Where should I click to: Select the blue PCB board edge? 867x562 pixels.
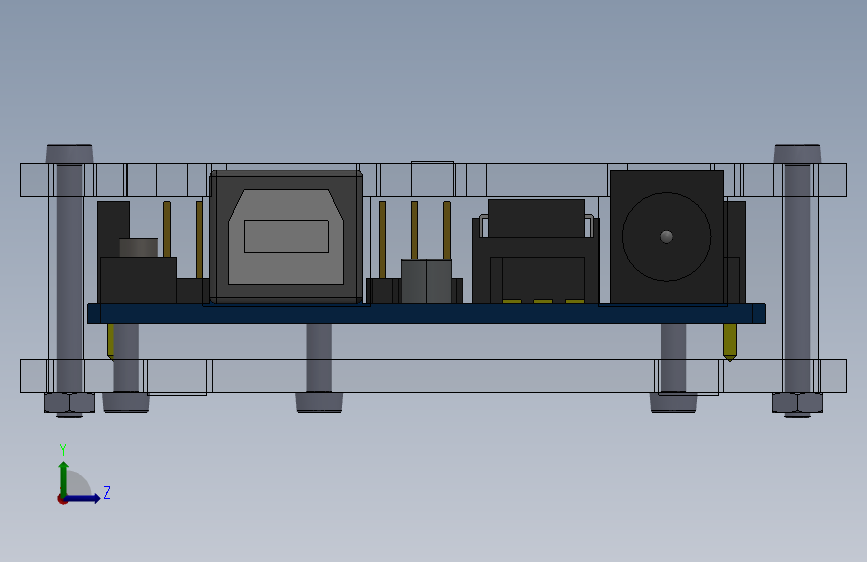(426, 313)
